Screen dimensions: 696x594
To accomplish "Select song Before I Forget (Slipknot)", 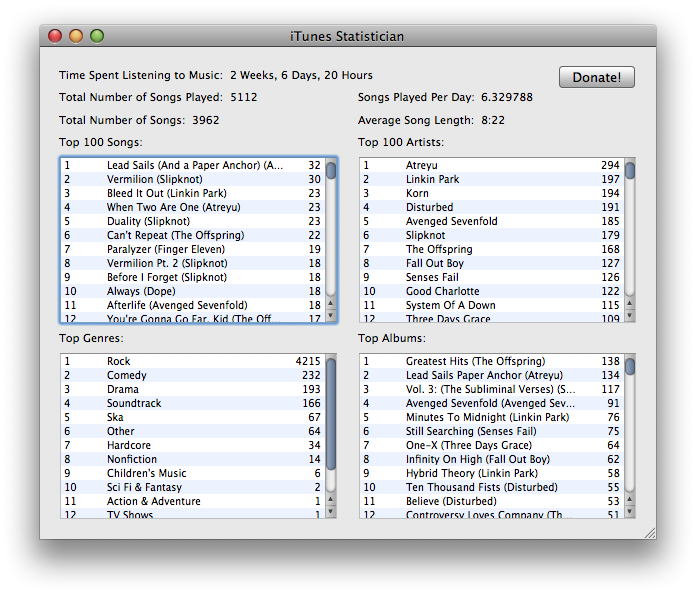I will (x=193, y=277).
